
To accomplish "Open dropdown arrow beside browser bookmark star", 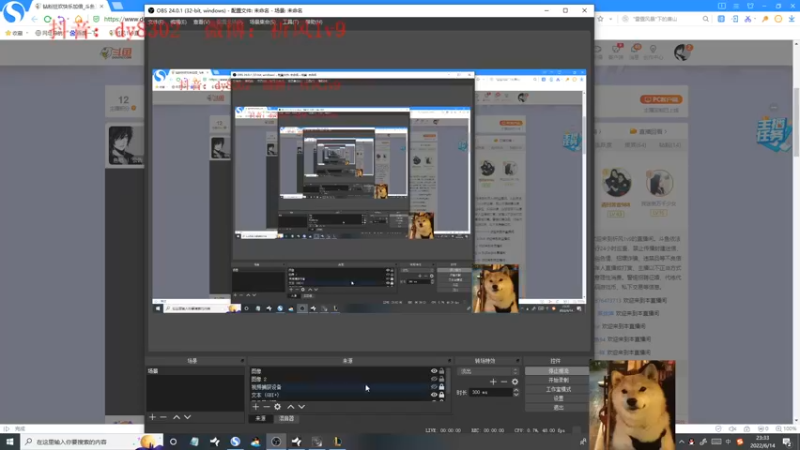I will [x=610, y=19].
